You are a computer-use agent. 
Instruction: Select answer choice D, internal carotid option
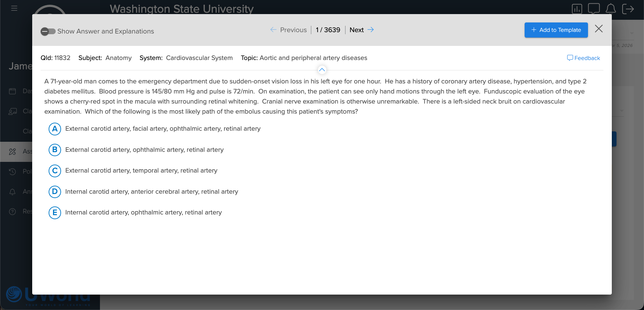55,192
